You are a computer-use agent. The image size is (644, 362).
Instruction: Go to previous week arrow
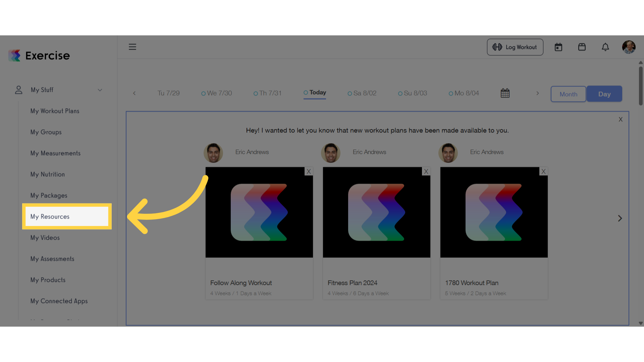(x=134, y=93)
